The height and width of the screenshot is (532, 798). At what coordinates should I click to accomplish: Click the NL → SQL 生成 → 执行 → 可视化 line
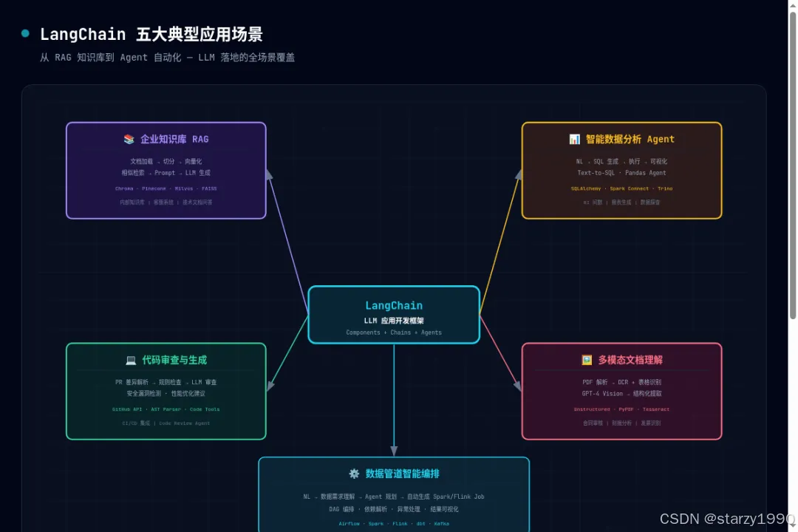622,161
